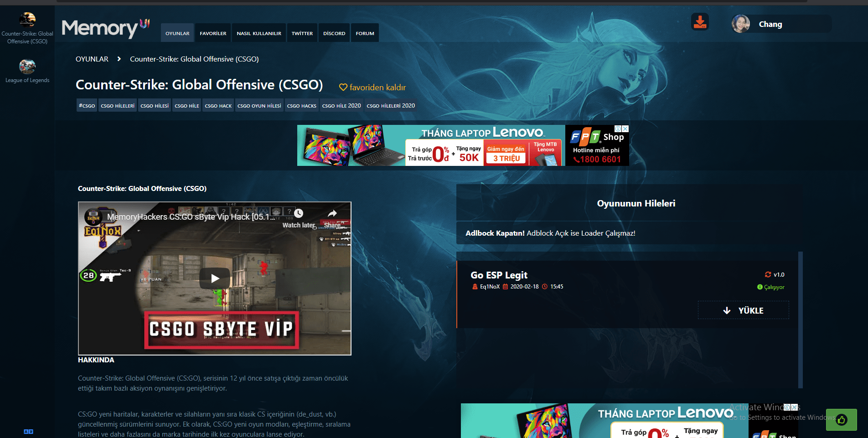Click the HAKKINDA heading

[96, 360]
